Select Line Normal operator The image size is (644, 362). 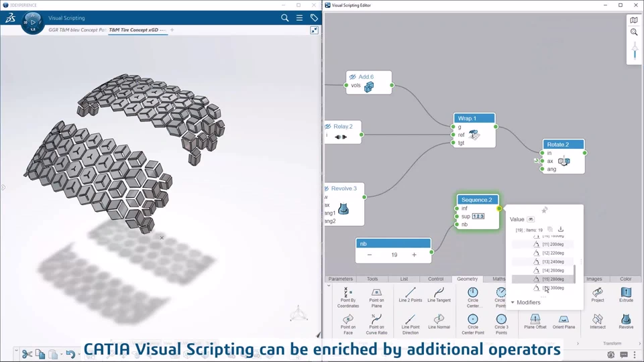(x=439, y=321)
